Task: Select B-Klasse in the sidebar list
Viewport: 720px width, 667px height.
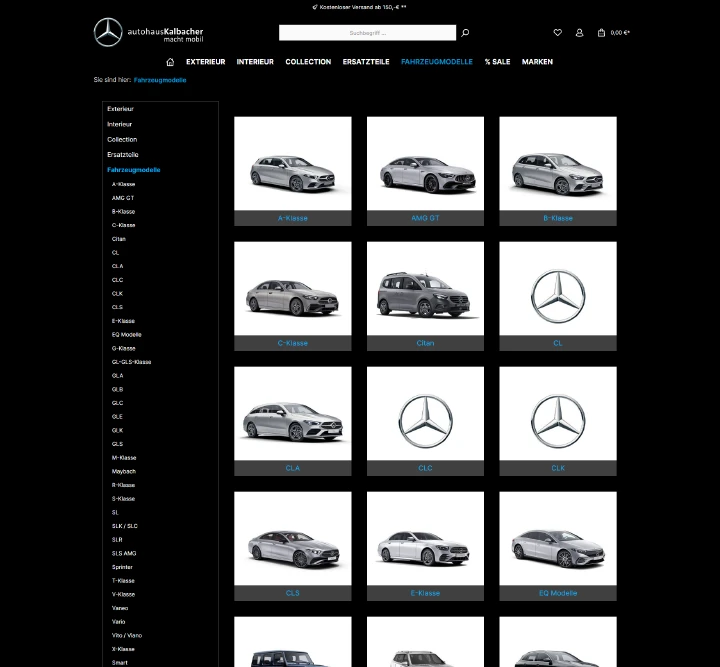Action: point(124,212)
